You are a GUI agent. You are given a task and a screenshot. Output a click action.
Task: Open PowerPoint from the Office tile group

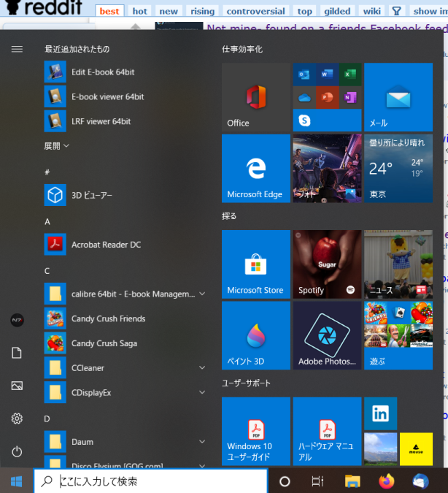click(327, 97)
